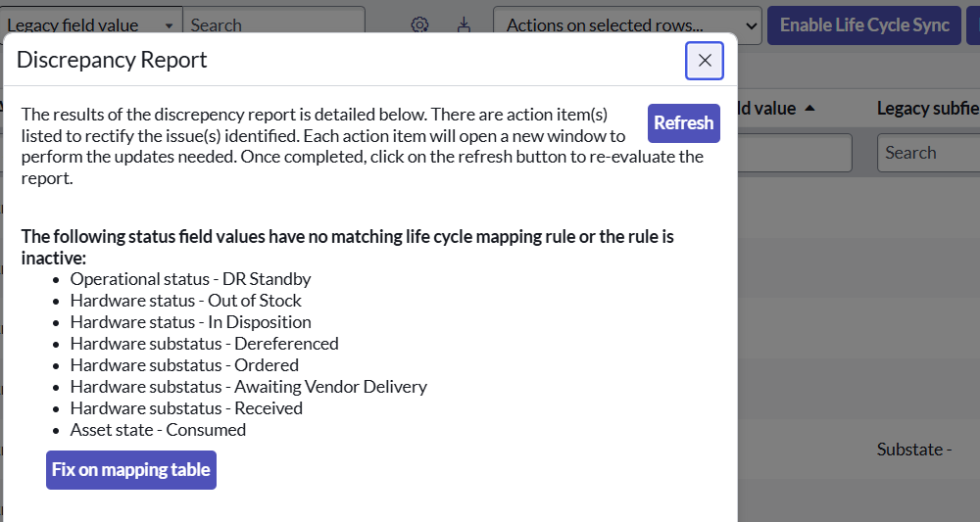Click the sort arrow on field value column
This screenshot has width=980, height=522.
coord(809,109)
